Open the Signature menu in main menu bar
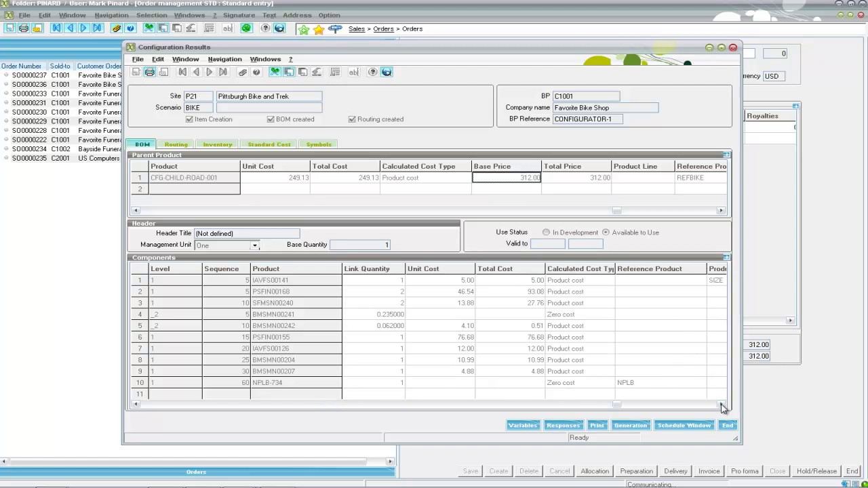 (239, 15)
